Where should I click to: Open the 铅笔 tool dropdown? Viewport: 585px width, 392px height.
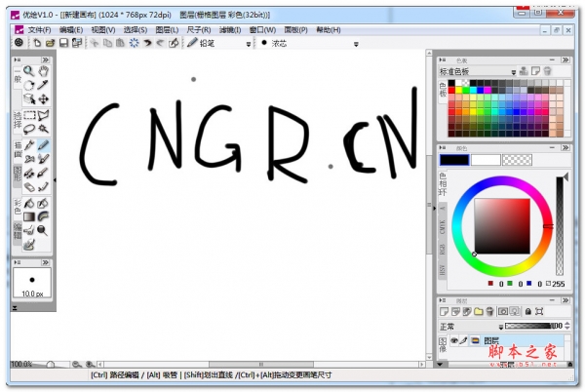(x=249, y=44)
